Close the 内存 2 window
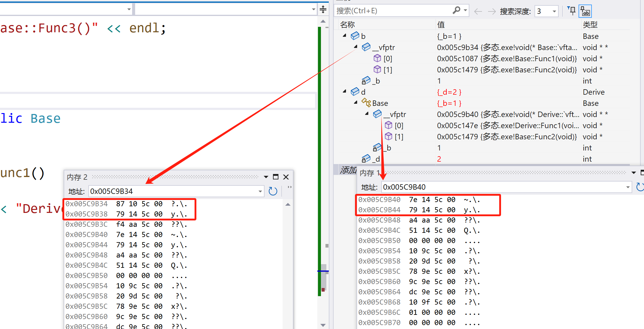Screen dimensions: 644x329 tap(286, 177)
